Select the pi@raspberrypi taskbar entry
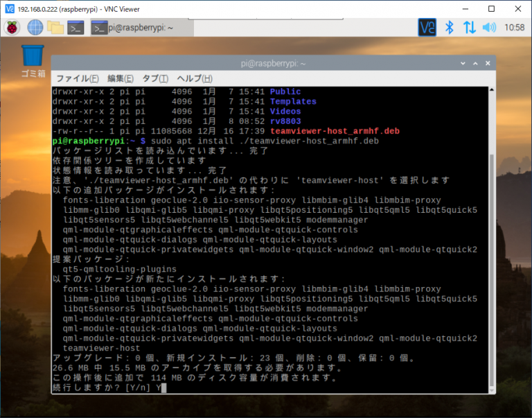 coord(142,28)
